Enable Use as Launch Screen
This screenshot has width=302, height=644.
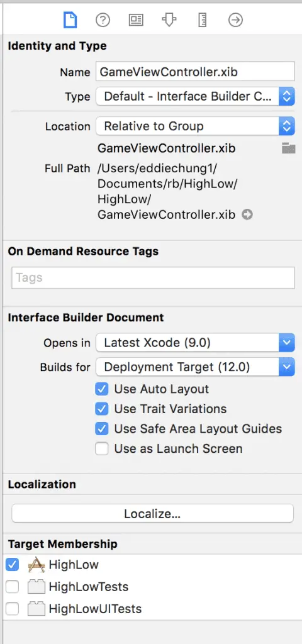point(102,448)
